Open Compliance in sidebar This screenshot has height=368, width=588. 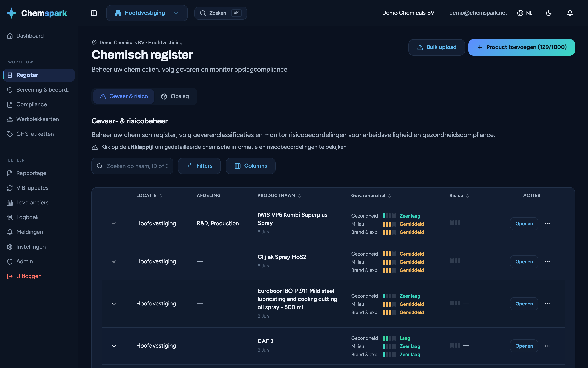39,104
